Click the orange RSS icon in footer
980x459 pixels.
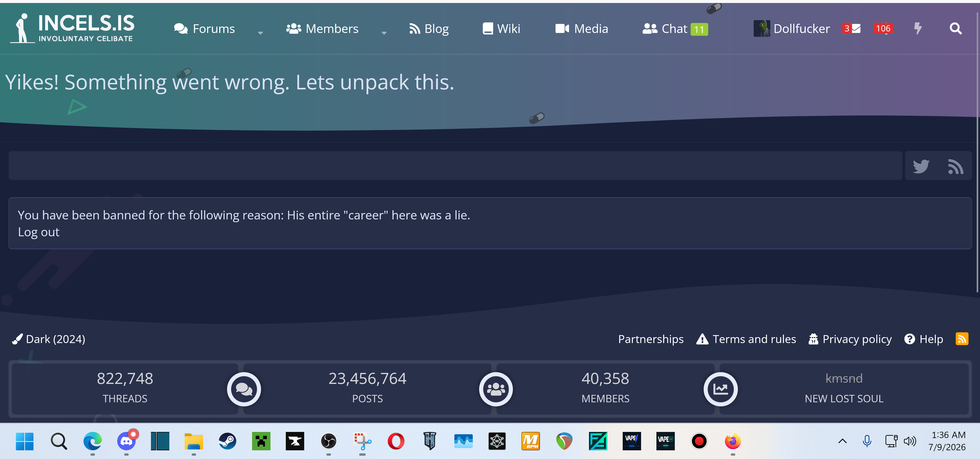click(x=962, y=339)
